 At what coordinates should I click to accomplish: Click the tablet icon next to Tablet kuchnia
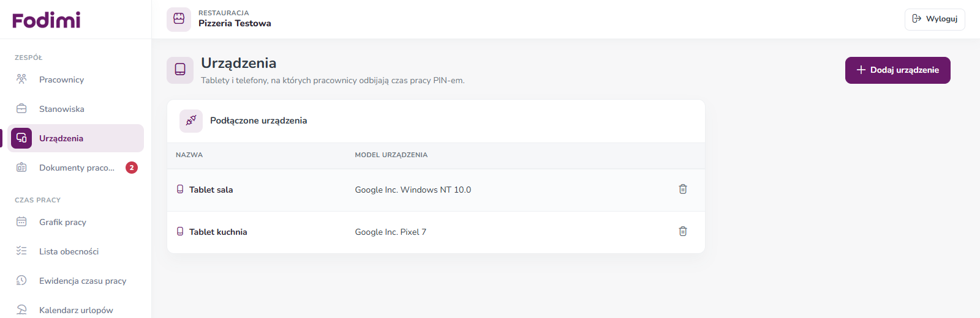tap(180, 232)
